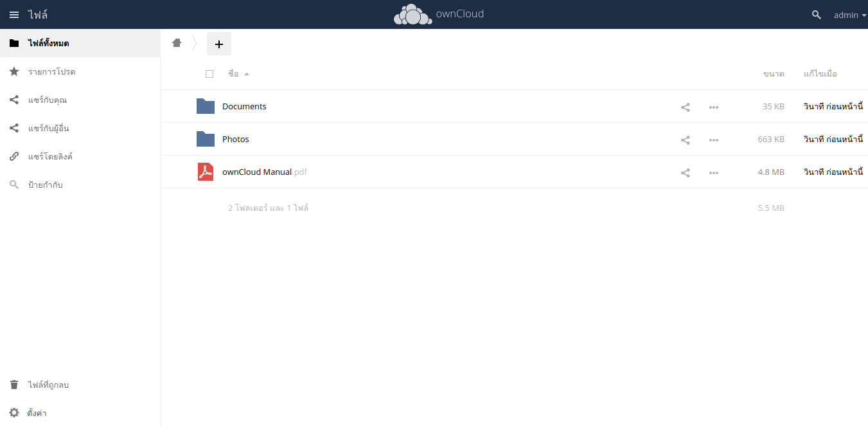Select the Favorites (รายการโปรด) star in sidebar

pyautogui.click(x=51, y=71)
